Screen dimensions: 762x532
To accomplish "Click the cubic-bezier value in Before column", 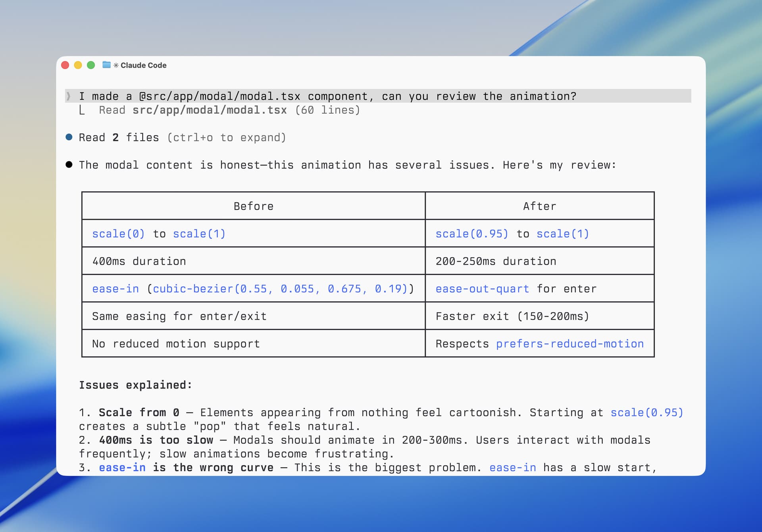I will pos(280,289).
